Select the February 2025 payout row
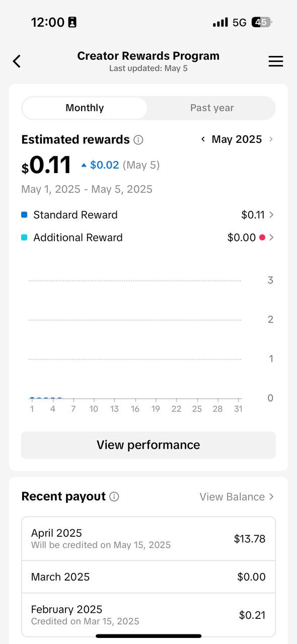Viewport: 297px width, 644px height. click(148, 615)
